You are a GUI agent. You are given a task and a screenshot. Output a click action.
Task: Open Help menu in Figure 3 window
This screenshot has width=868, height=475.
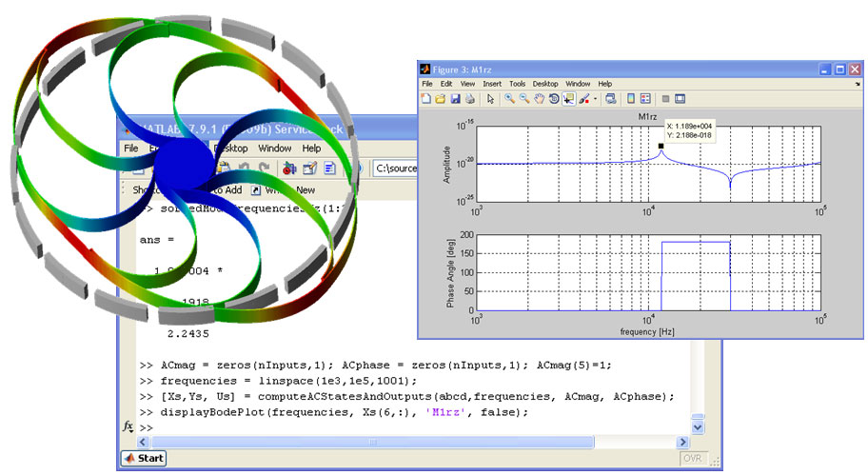pos(605,84)
